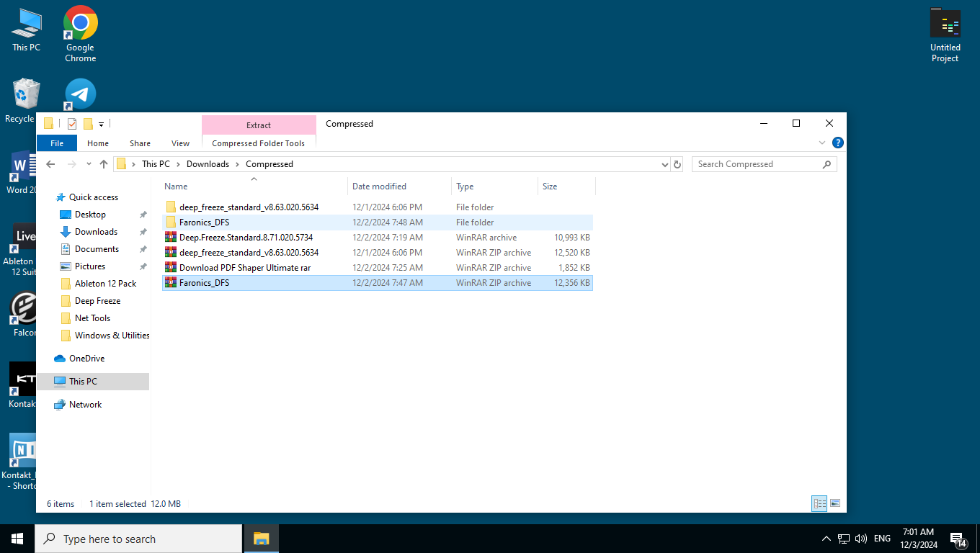Expand the Explorer ribbon chevron
Screen dimensions: 980x553
(822, 143)
